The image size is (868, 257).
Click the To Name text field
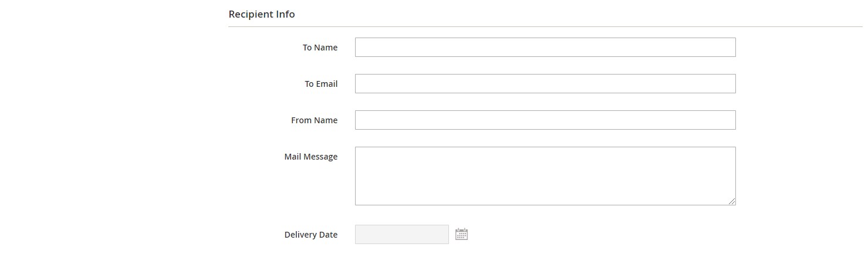545,48
